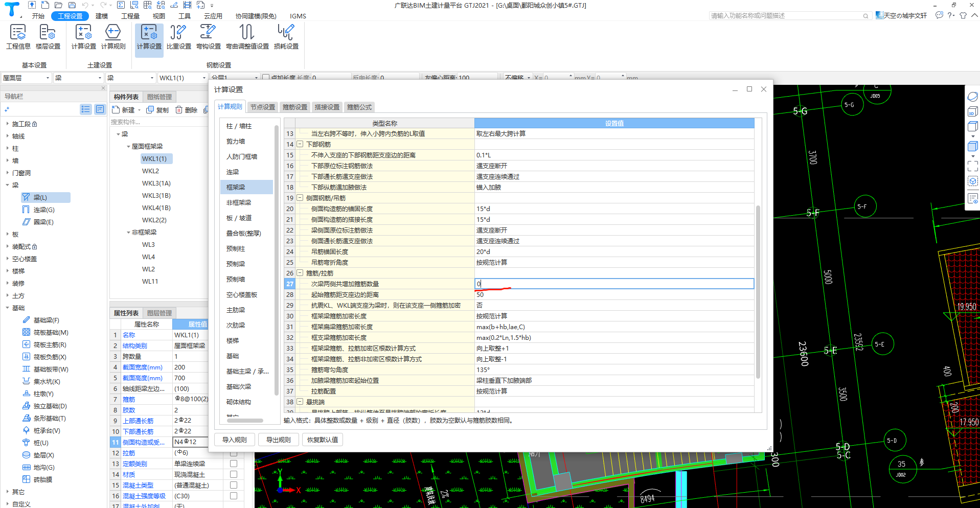The image size is (980, 508).
Task: Select 剪力墙 in calculation category list
Action: [246, 141]
